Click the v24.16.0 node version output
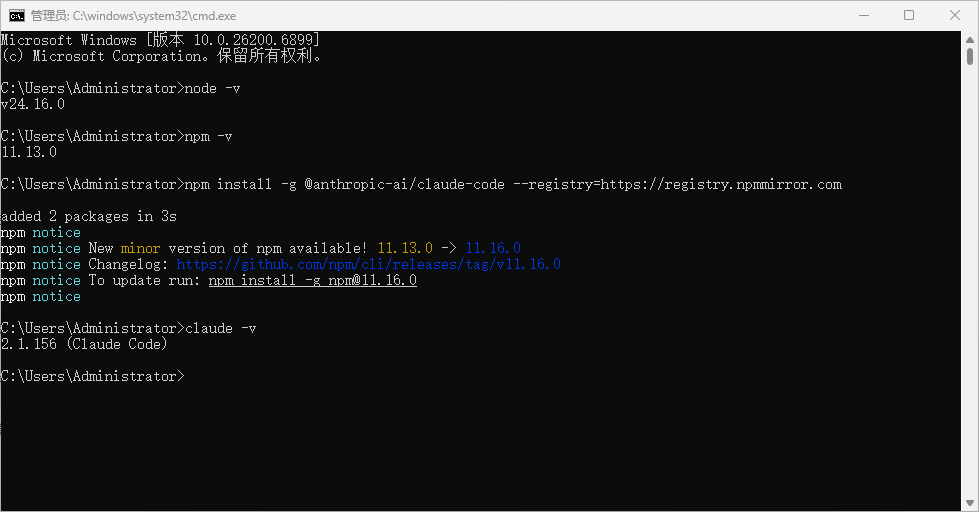The height and width of the screenshot is (512, 979). point(32,104)
